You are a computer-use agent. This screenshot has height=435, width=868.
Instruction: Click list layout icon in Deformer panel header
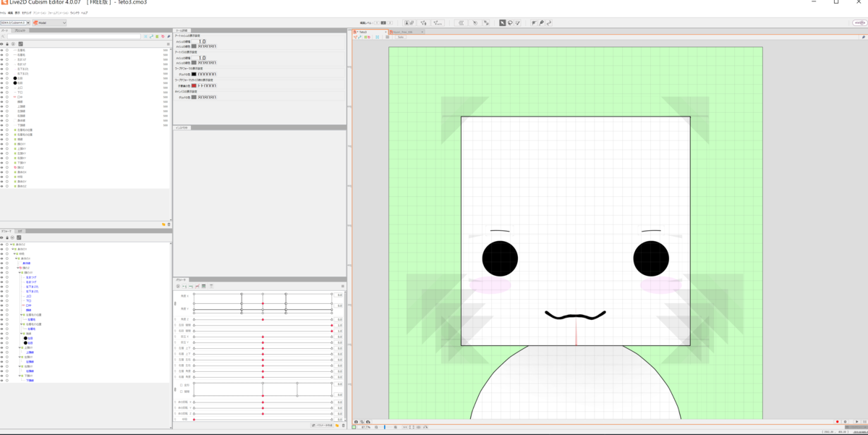coord(19,237)
